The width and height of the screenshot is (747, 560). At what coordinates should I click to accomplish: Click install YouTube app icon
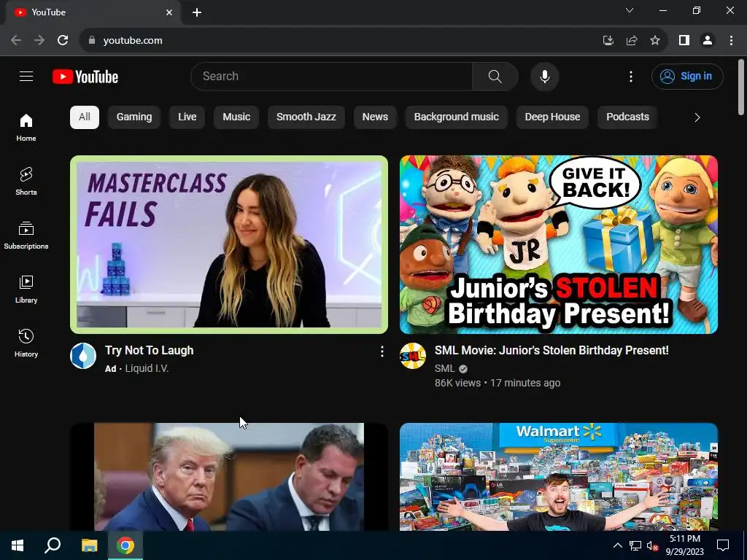point(608,40)
